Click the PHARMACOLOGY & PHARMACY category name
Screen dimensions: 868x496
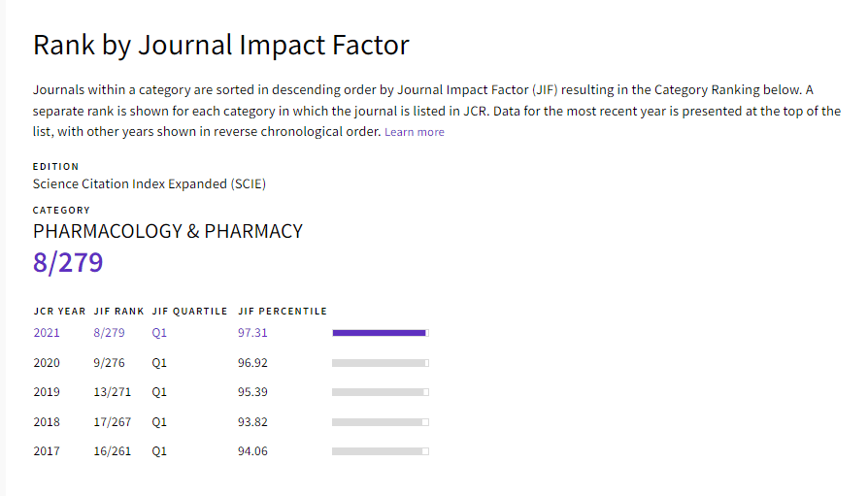click(168, 231)
